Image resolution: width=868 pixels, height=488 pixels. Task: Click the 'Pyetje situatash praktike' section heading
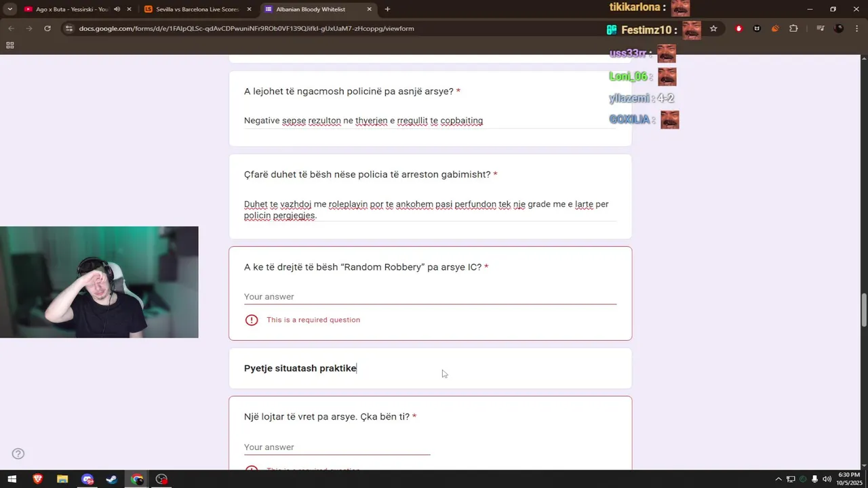coord(300,368)
